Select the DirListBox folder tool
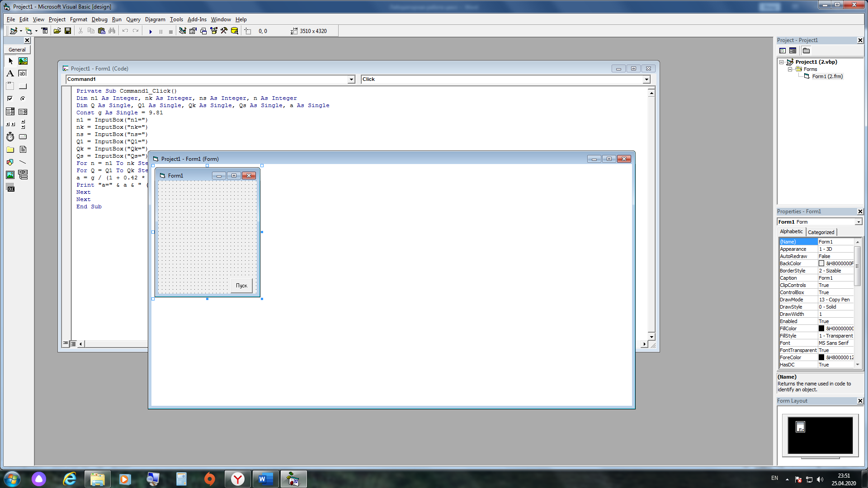This screenshot has height=488, width=868. click(x=10, y=149)
